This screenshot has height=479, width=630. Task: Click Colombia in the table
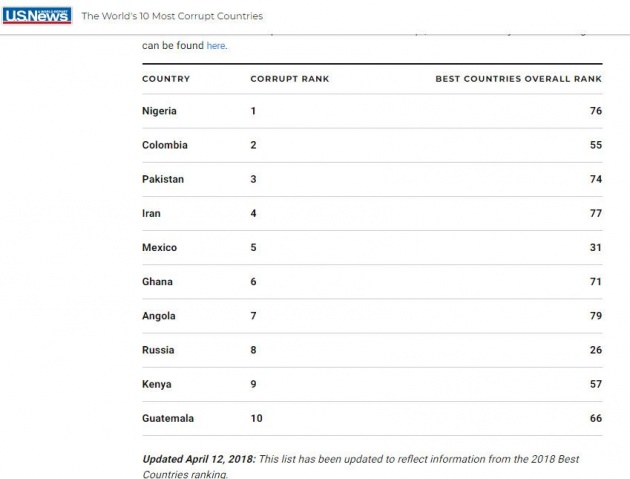(165, 145)
